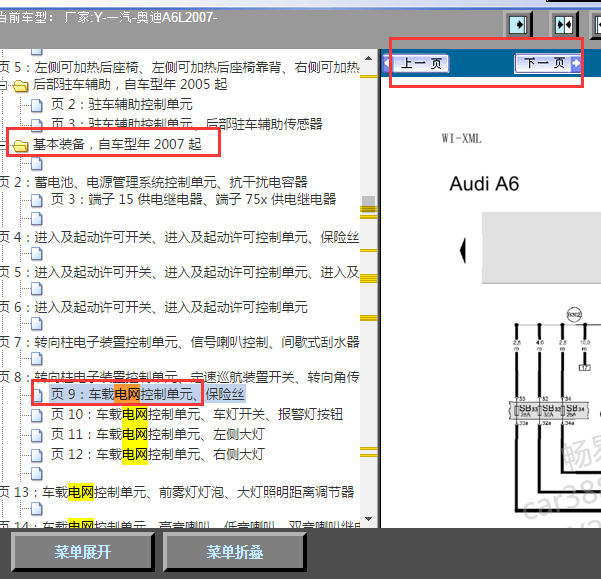Click left triangle arrow in diagram
The height and width of the screenshot is (579, 601).
click(463, 251)
